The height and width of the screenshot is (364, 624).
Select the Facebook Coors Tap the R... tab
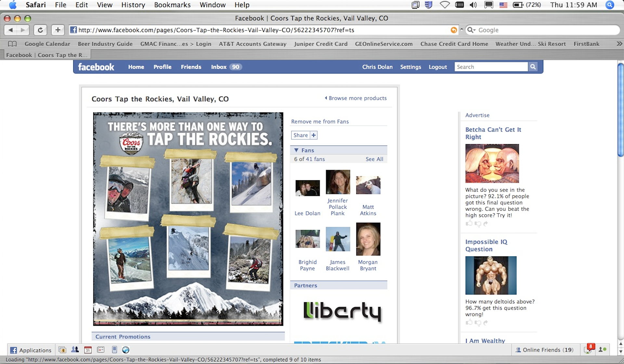coord(47,55)
